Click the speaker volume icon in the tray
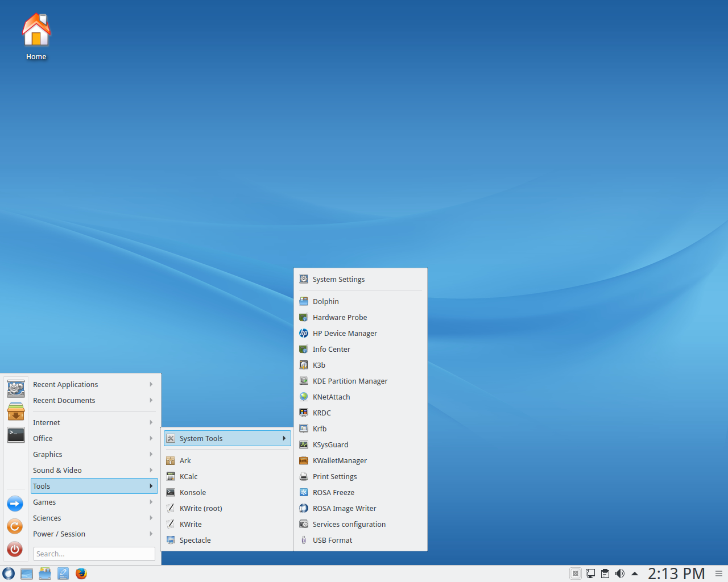The image size is (728, 582). [x=620, y=573]
